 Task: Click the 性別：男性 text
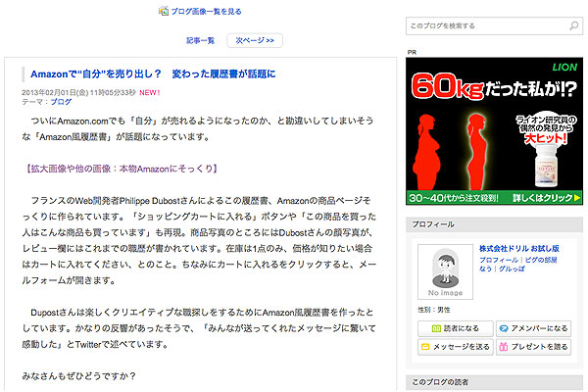[434, 310]
